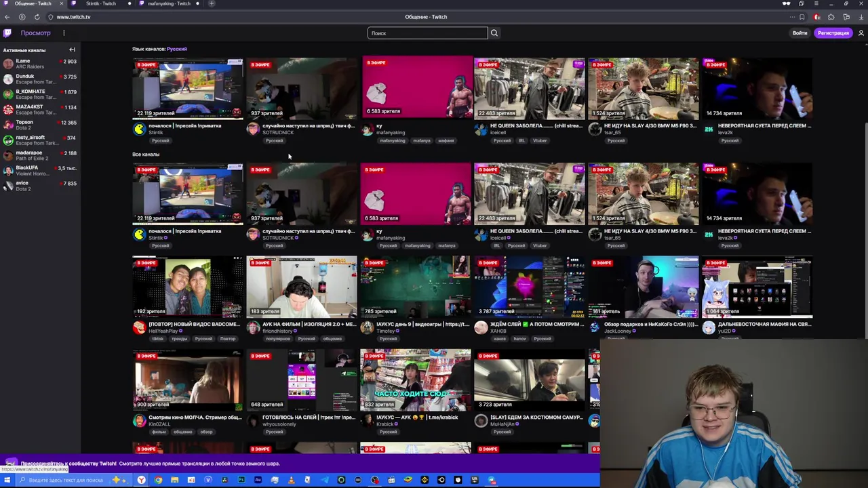Open the first-row Stintik stream thumbnail

[x=188, y=89]
